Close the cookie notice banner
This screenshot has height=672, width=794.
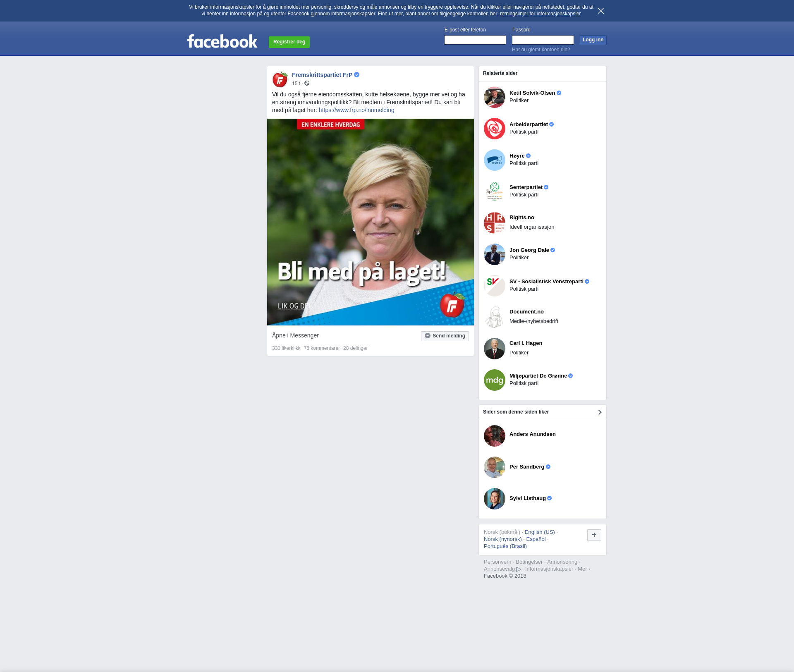coord(601,11)
